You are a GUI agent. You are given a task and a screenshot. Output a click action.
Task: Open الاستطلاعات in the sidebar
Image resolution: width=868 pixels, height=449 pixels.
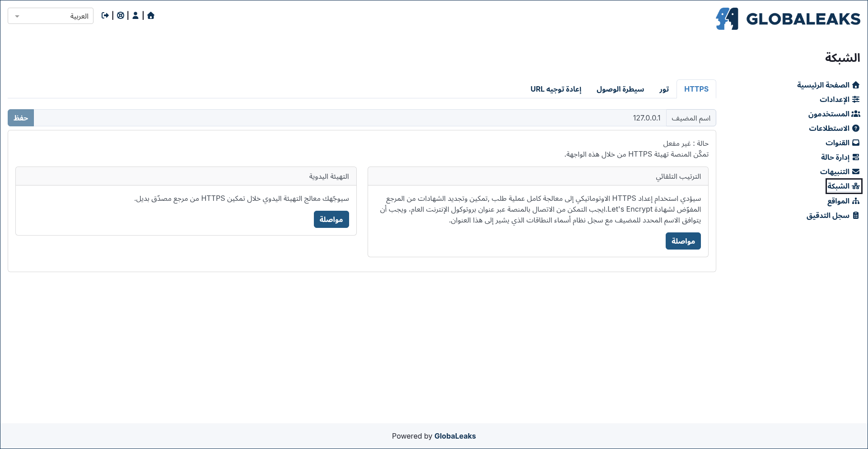click(x=834, y=128)
